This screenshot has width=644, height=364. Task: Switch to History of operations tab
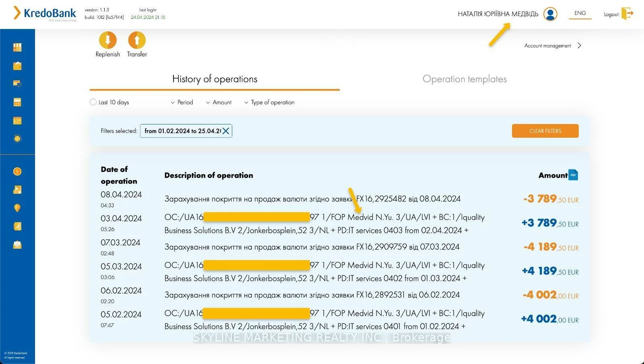215,79
